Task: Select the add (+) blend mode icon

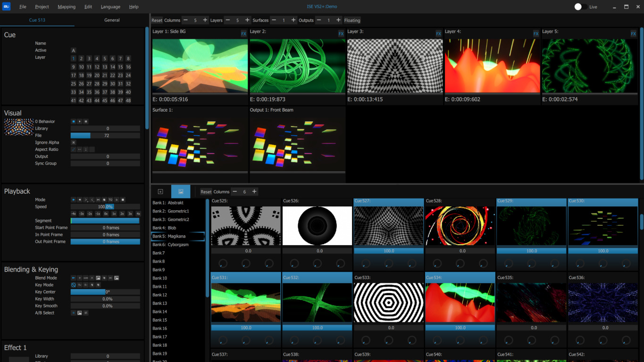Action: click(x=80, y=278)
